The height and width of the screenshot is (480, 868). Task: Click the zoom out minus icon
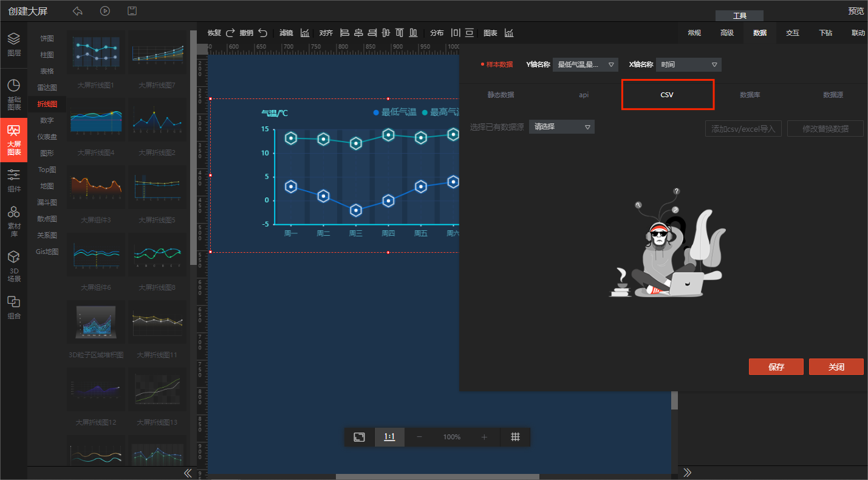[419, 437]
